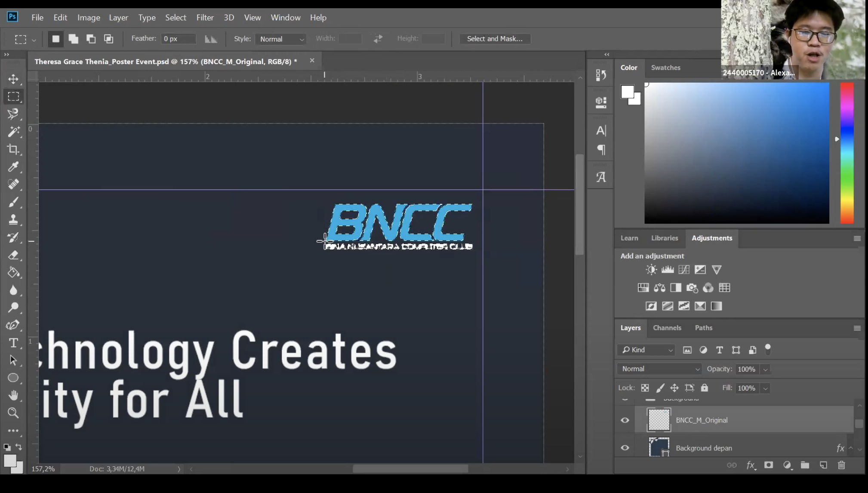This screenshot has height=493, width=868.
Task: Select the Blur tool
Action: (x=13, y=290)
